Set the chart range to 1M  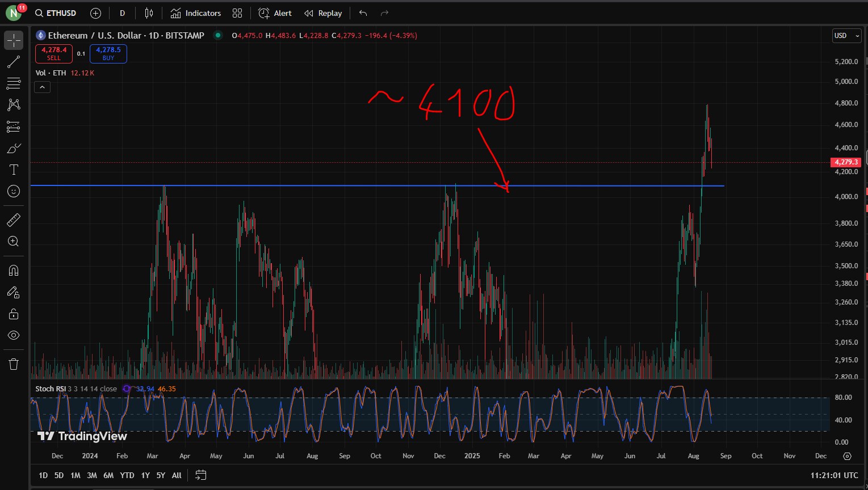[x=76, y=475]
